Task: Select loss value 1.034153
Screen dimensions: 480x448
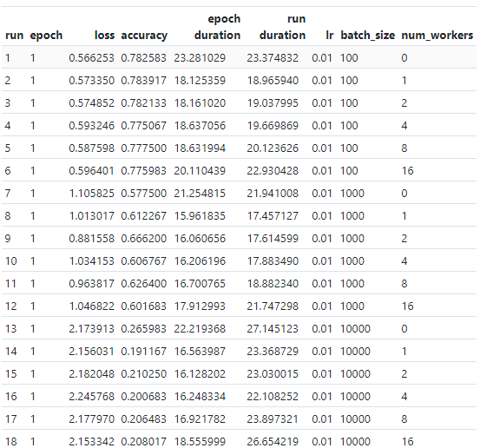Action: point(91,261)
